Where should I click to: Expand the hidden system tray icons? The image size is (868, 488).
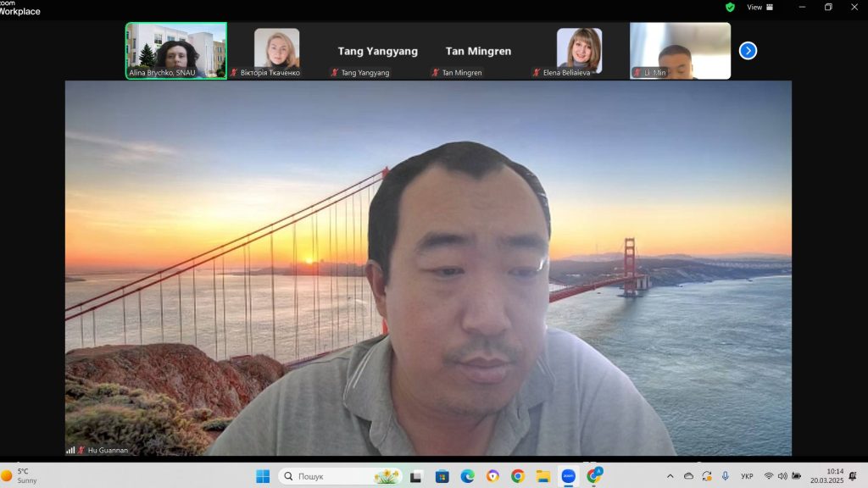(670, 476)
